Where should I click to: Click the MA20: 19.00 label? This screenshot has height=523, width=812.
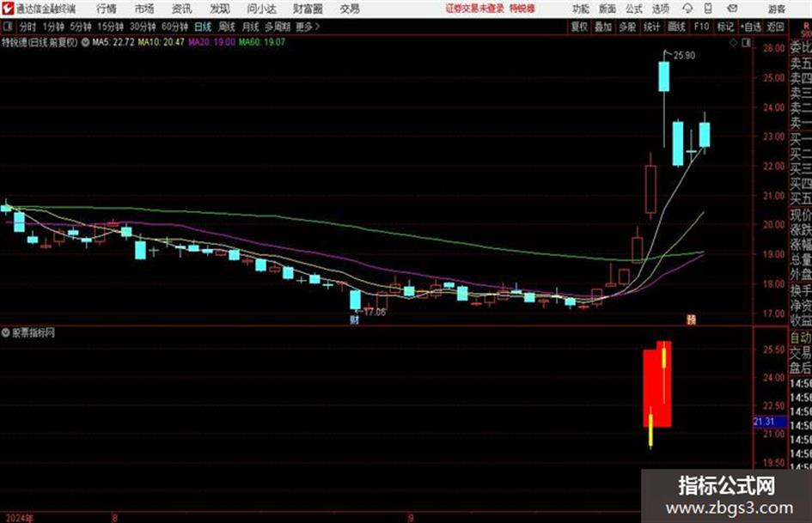(x=211, y=42)
